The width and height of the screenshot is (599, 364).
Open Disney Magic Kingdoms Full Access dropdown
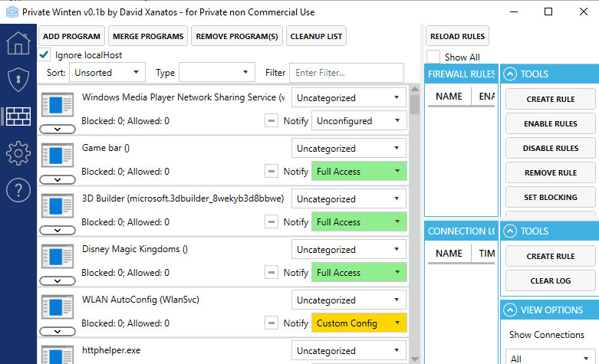coord(359,273)
